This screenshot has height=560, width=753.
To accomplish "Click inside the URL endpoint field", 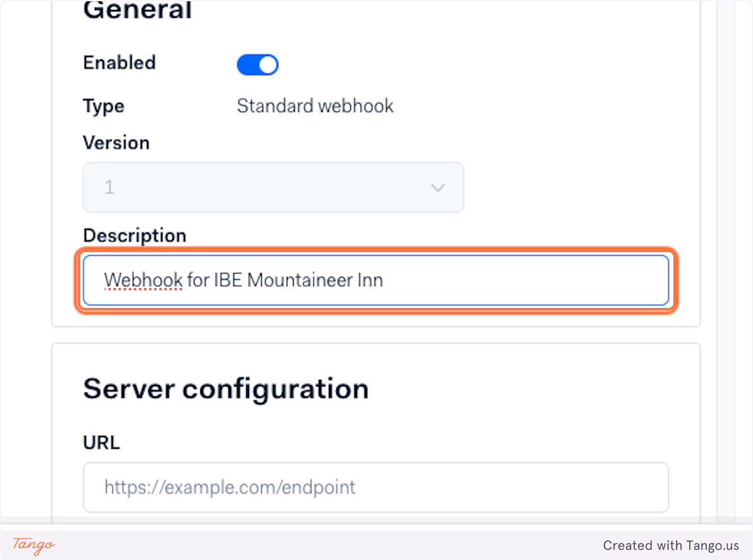I will tap(375, 487).
